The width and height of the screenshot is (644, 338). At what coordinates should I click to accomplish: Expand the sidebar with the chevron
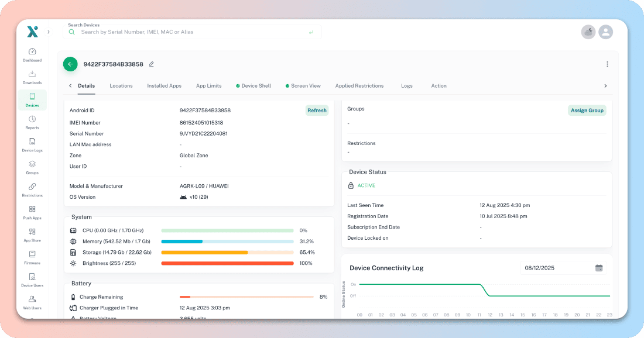click(49, 32)
